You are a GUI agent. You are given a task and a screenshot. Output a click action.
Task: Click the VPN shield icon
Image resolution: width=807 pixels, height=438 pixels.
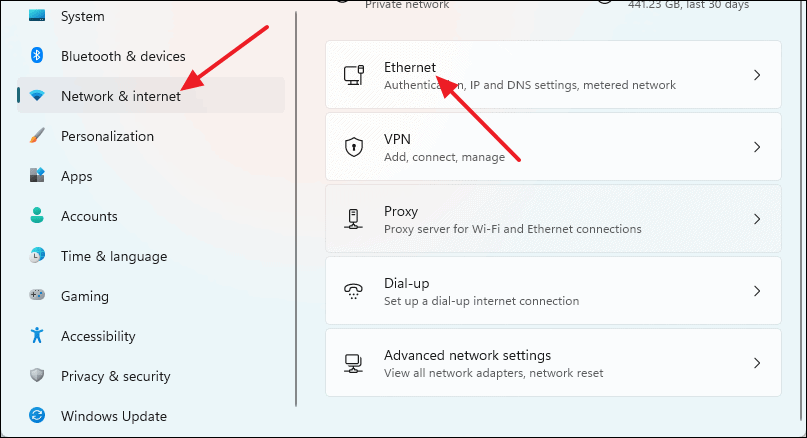[354, 147]
